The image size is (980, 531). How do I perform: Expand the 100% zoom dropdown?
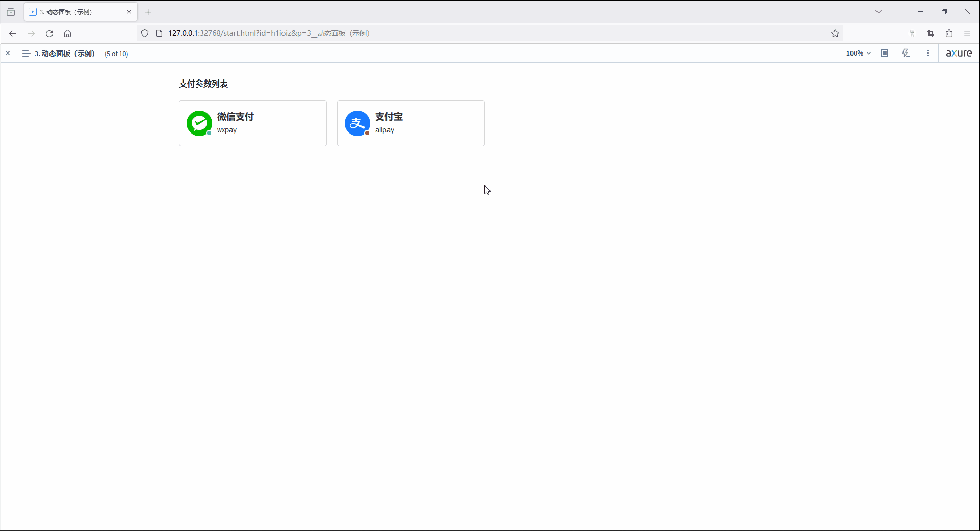(x=859, y=53)
